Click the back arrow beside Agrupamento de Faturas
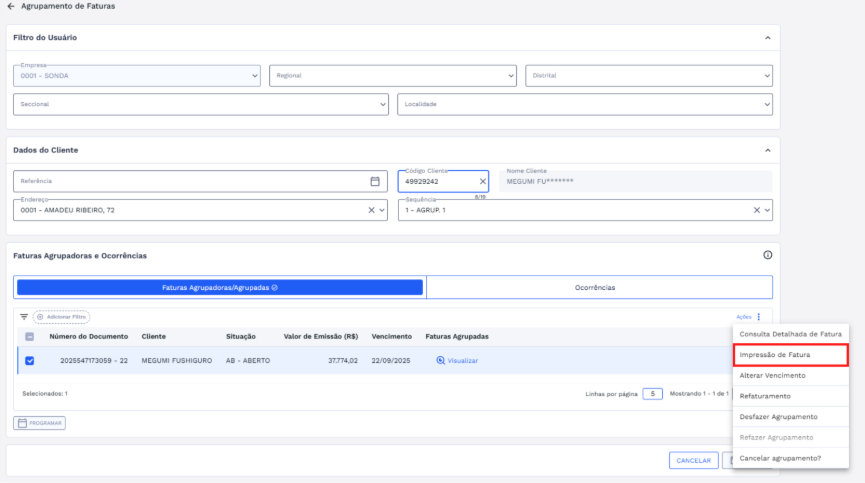 [11, 6]
